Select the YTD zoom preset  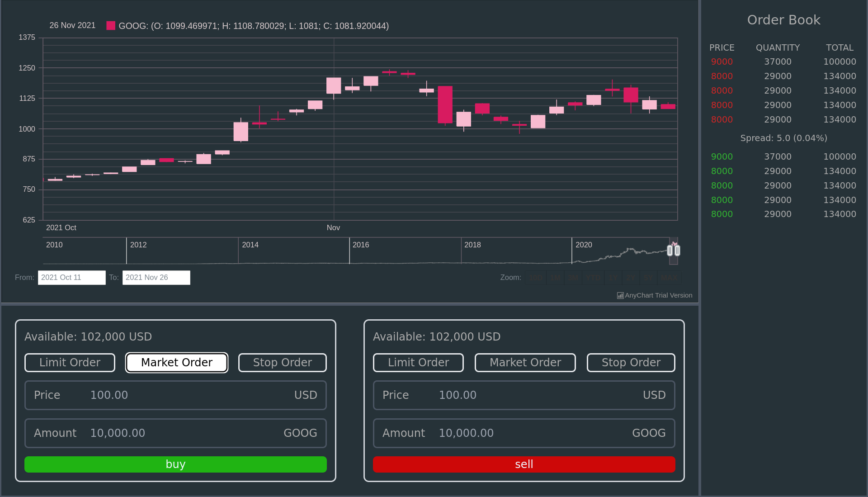coord(593,277)
